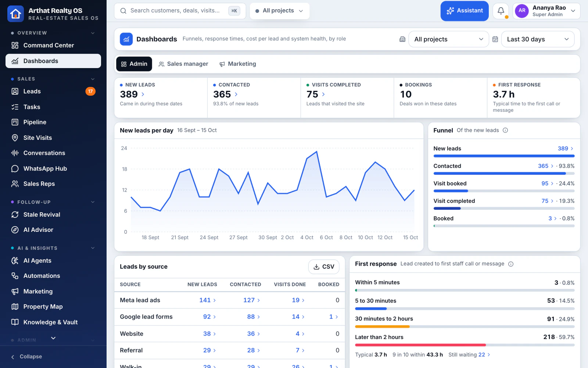Collapse the Sales sidebar section
The width and height of the screenshot is (588, 368).
(93, 79)
